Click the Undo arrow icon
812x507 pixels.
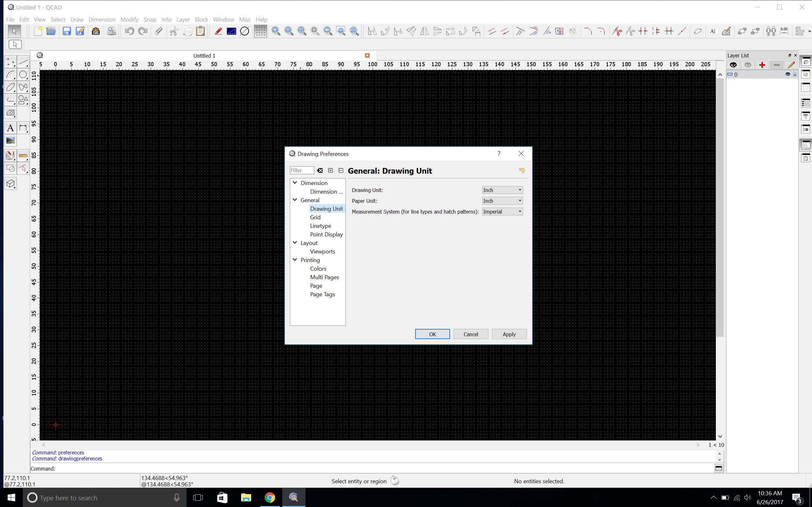click(x=129, y=31)
